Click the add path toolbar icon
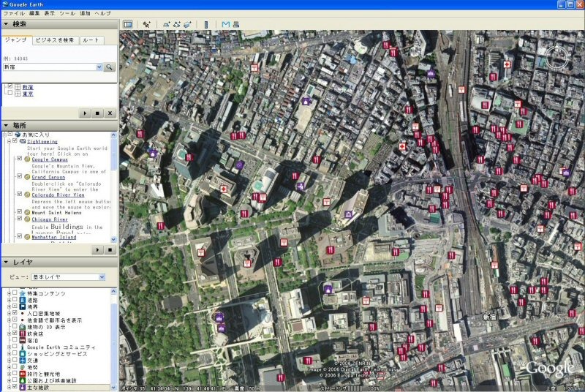The image size is (585, 392). click(x=177, y=25)
